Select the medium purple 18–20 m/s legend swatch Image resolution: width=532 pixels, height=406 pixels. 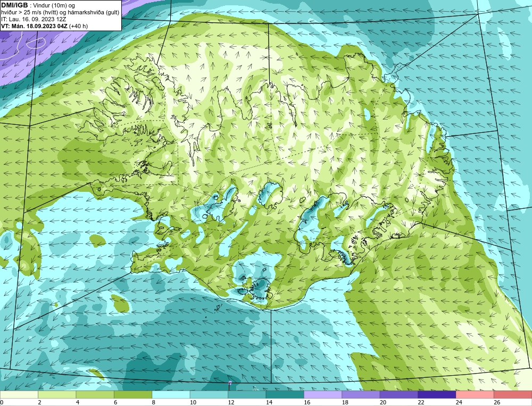coord(361,394)
